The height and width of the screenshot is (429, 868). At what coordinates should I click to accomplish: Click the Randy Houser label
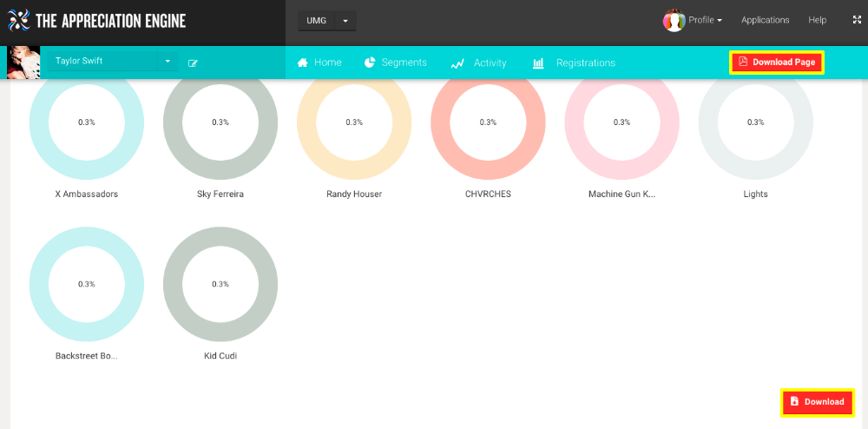coord(354,195)
